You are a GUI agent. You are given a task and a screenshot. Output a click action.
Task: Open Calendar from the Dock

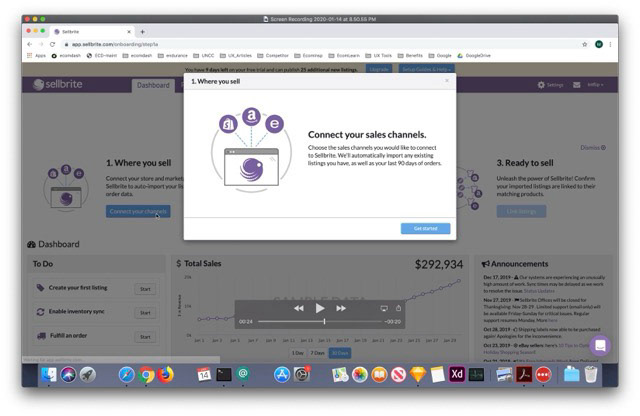tap(204, 374)
